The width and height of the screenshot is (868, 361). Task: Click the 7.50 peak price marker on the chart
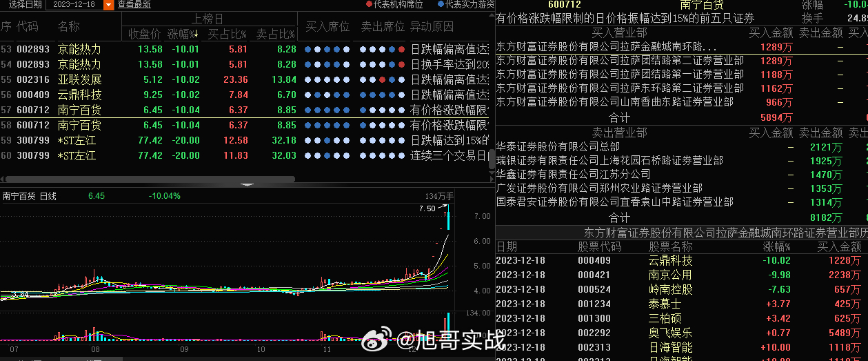point(427,208)
